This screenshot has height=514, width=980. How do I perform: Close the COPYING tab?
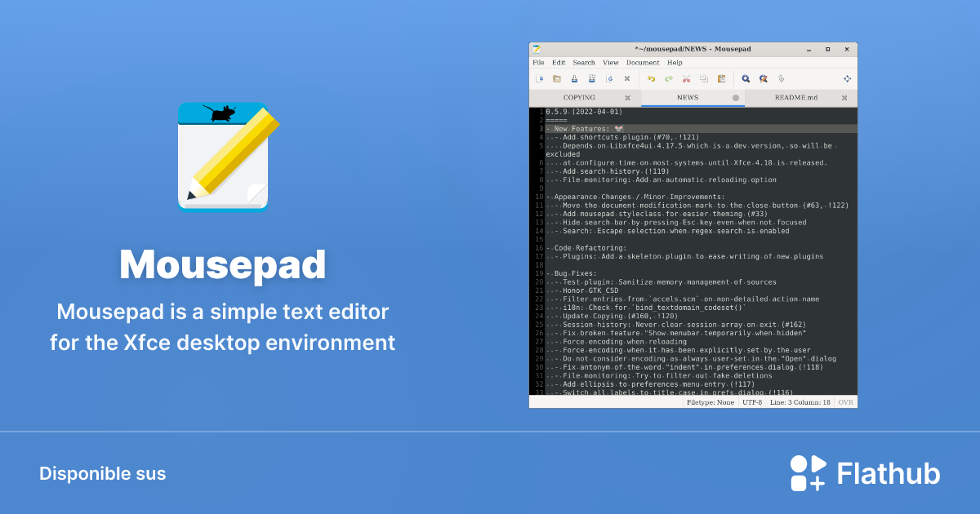pyautogui.click(x=627, y=97)
